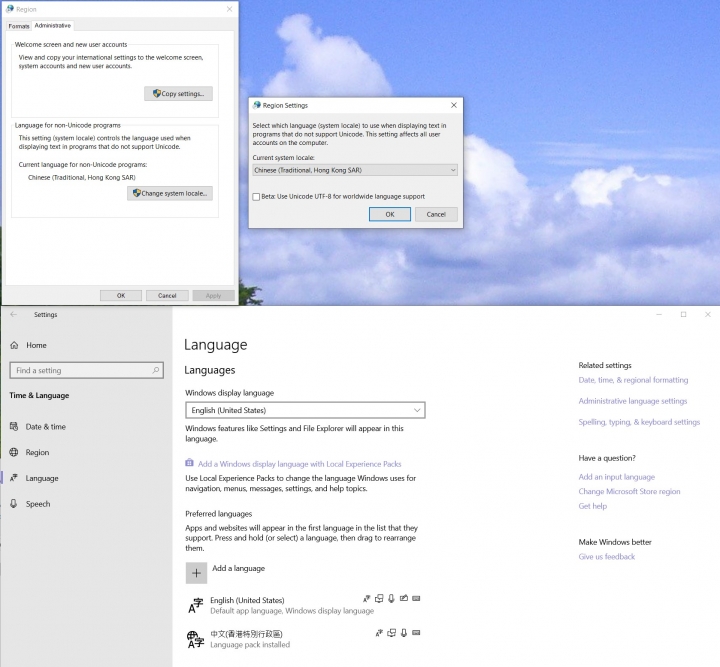Click the Date & time clock icon

click(x=14, y=426)
